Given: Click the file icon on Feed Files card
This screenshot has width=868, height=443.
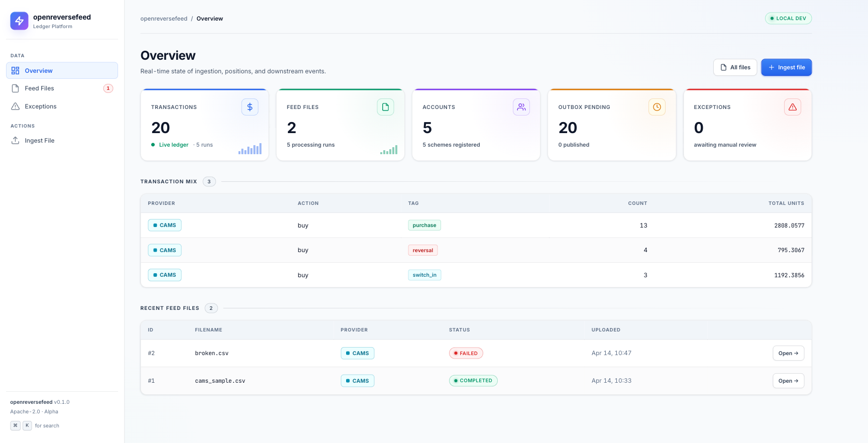Looking at the screenshot, I should [385, 107].
